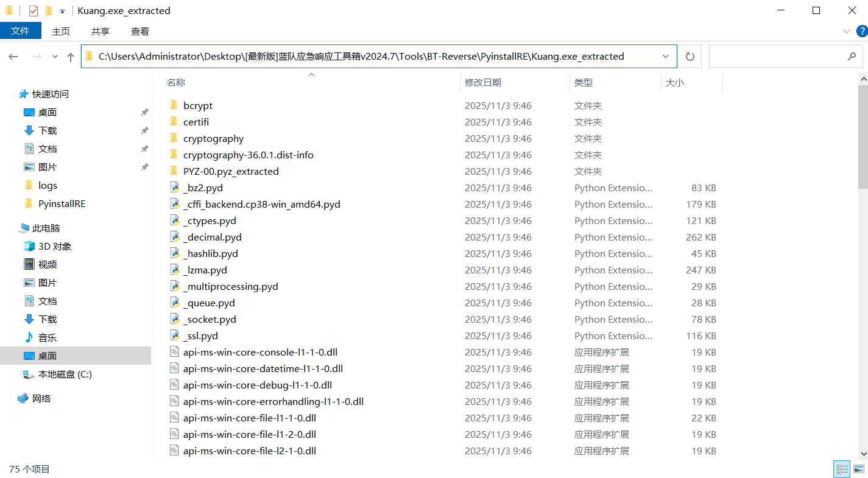
Task: Sort by the 名称 column header
Action: click(x=176, y=82)
